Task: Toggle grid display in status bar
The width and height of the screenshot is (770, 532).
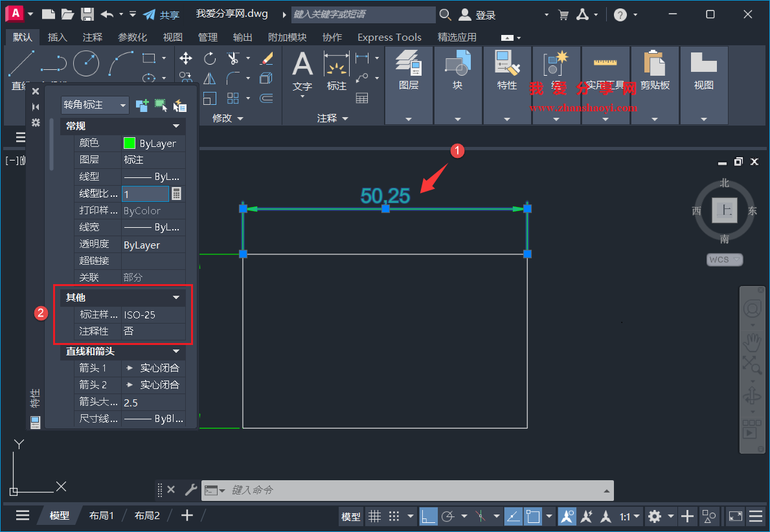Action: tap(375, 516)
